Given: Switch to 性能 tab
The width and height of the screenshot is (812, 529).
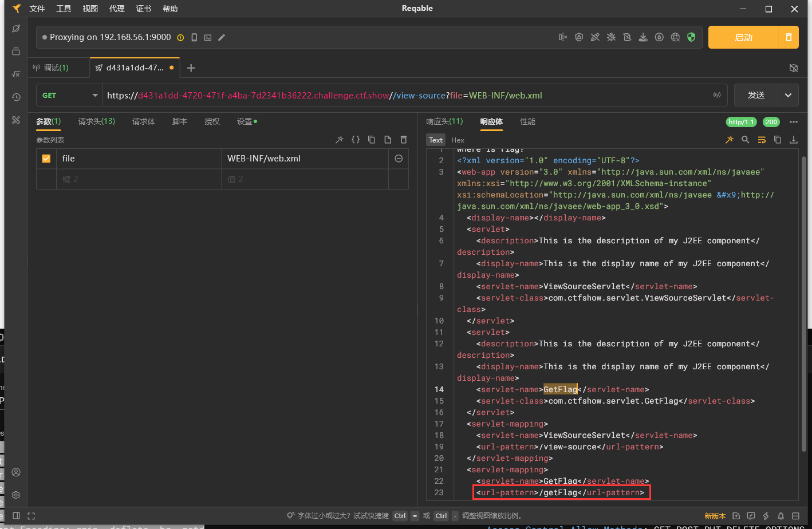Looking at the screenshot, I should click(x=528, y=121).
